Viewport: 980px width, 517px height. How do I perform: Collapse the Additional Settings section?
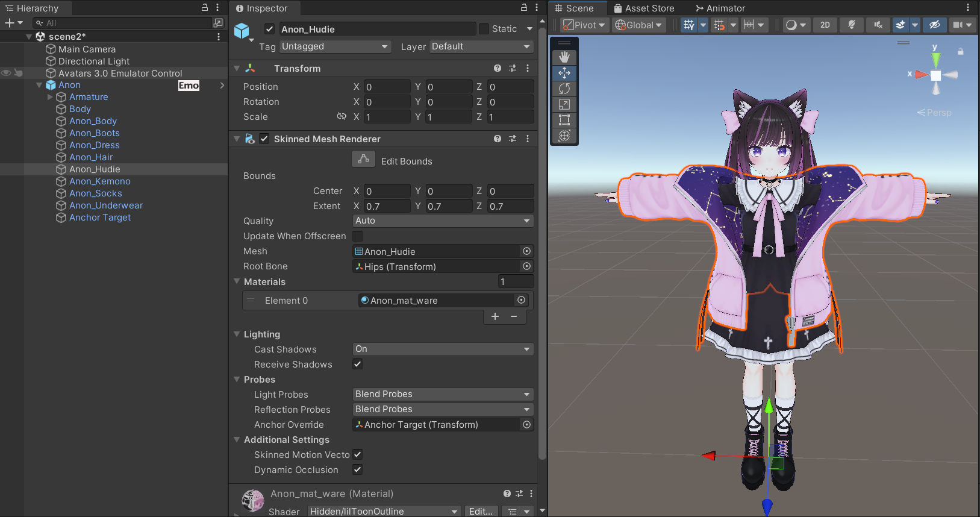click(237, 439)
